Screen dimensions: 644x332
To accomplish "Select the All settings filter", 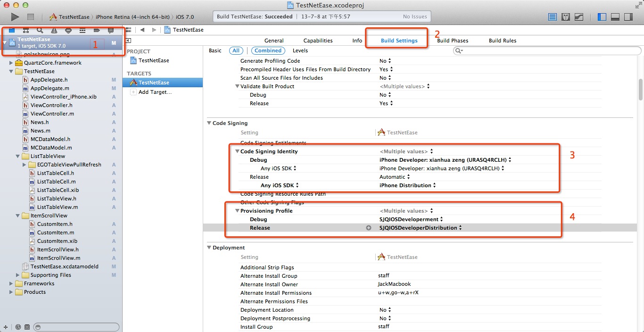I will click(236, 50).
